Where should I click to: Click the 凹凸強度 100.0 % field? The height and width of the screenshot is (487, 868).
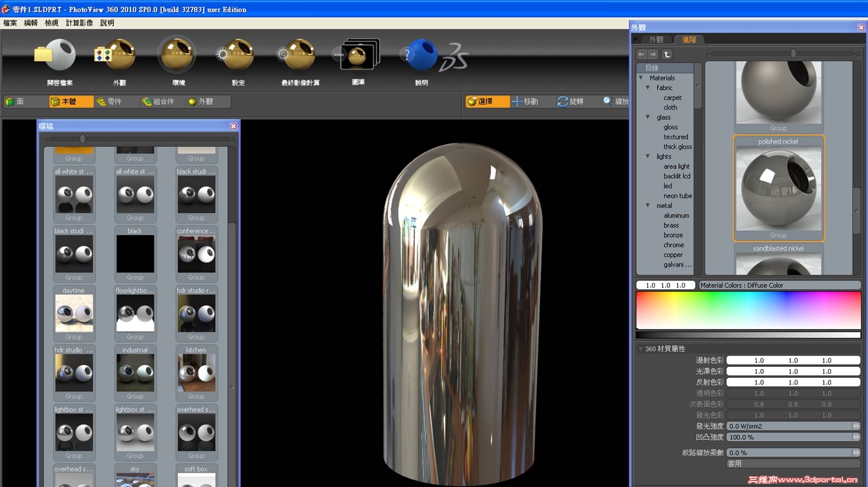point(789,437)
